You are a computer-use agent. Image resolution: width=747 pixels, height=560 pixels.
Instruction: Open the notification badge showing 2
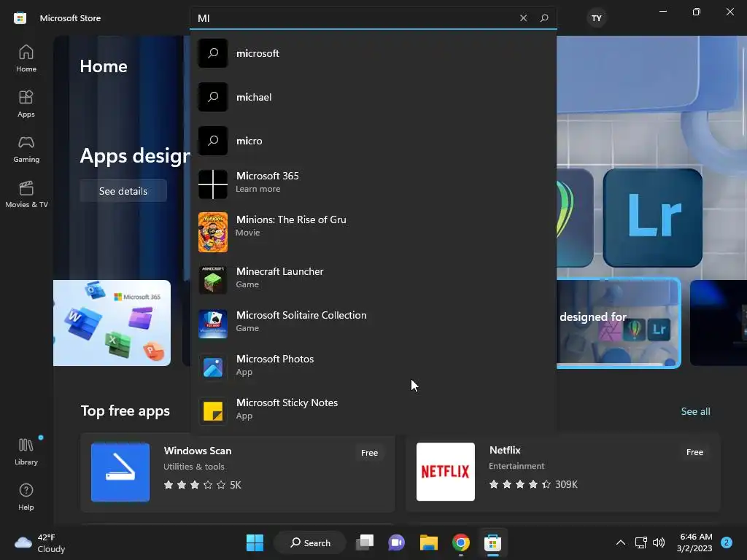[727, 542]
